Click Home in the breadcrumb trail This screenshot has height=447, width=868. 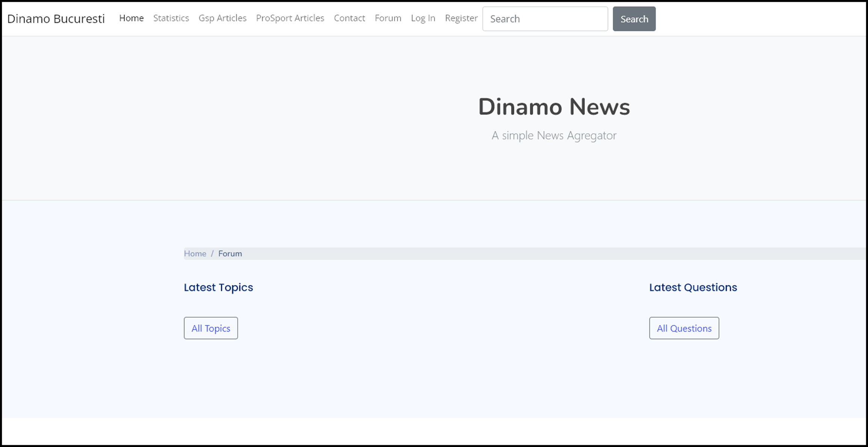[195, 253]
